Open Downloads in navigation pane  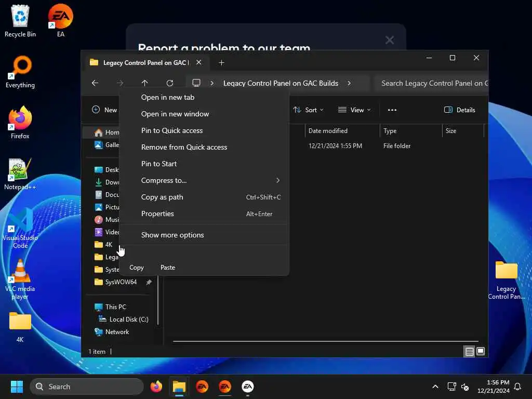click(107, 182)
